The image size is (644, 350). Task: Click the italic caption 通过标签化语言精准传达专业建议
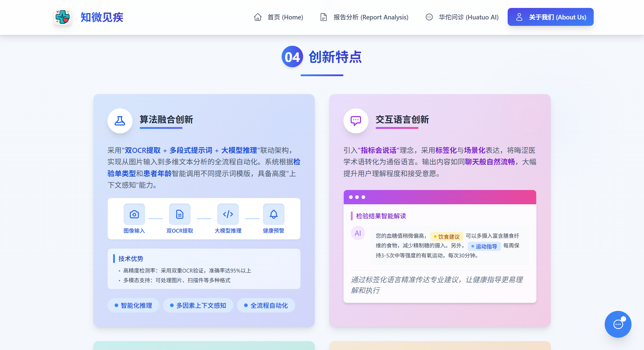point(437,285)
